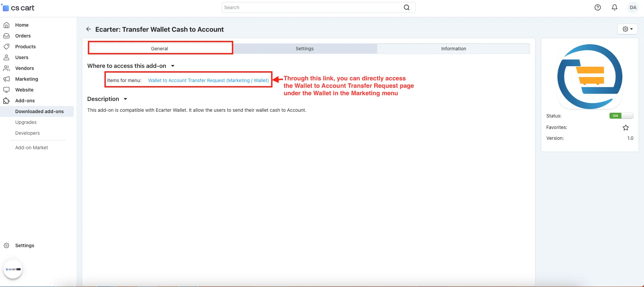The image size is (644, 287).
Task: Switch to the Information tab
Action: click(x=454, y=49)
